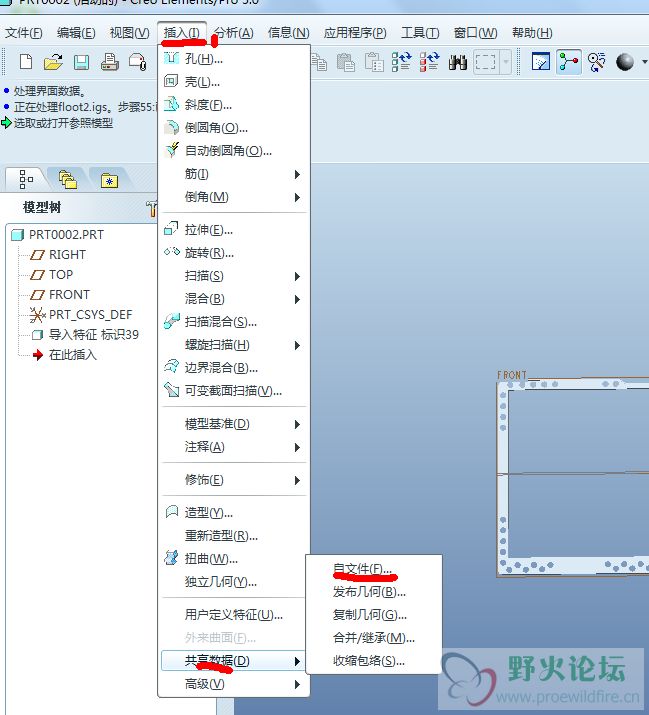Click the shaded sphere display icon

(x=624, y=62)
